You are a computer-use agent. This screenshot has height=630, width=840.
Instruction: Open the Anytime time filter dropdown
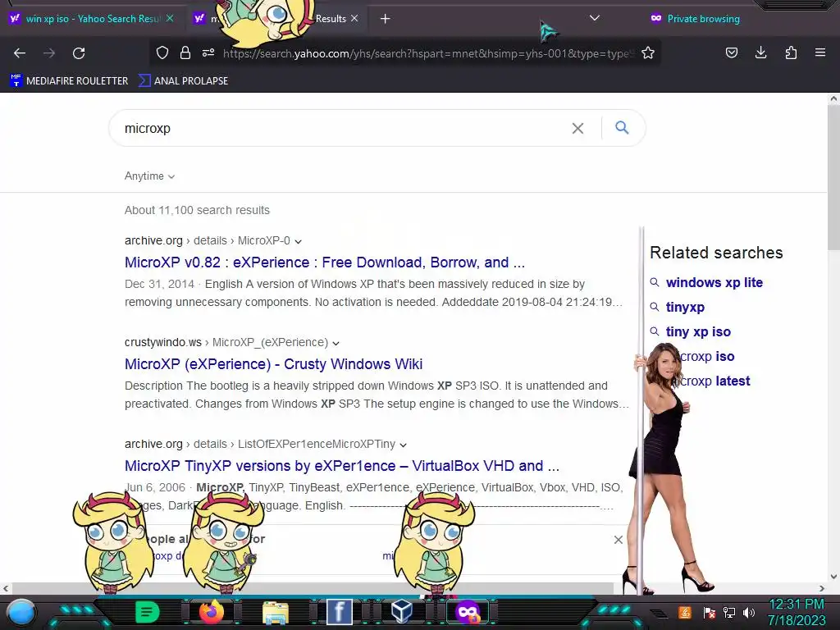(149, 176)
